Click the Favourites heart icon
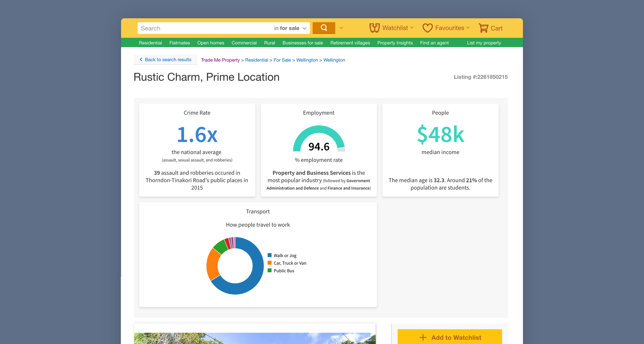 [x=428, y=28]
